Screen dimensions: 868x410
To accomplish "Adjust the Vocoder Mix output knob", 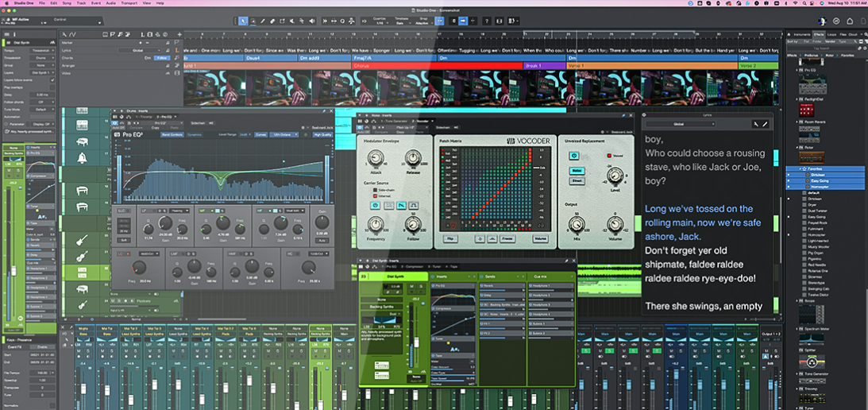I will click(x=577, y=224).
